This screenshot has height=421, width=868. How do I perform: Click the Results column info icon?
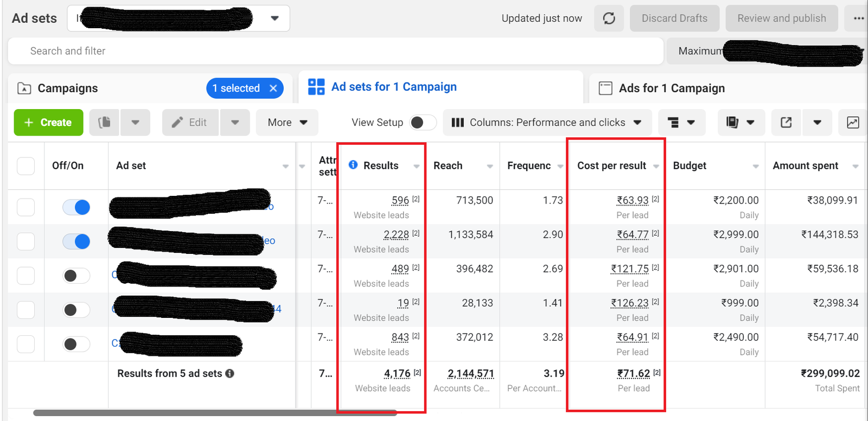pos(353,165)
